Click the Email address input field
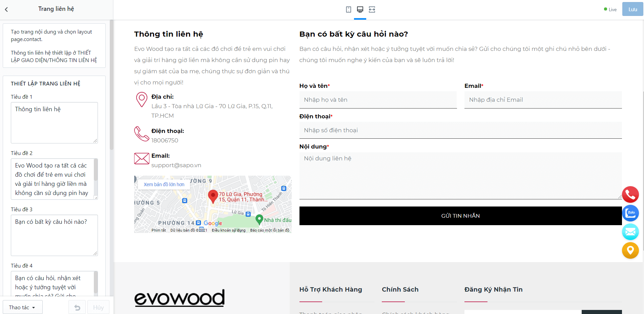 click(543, 100)
